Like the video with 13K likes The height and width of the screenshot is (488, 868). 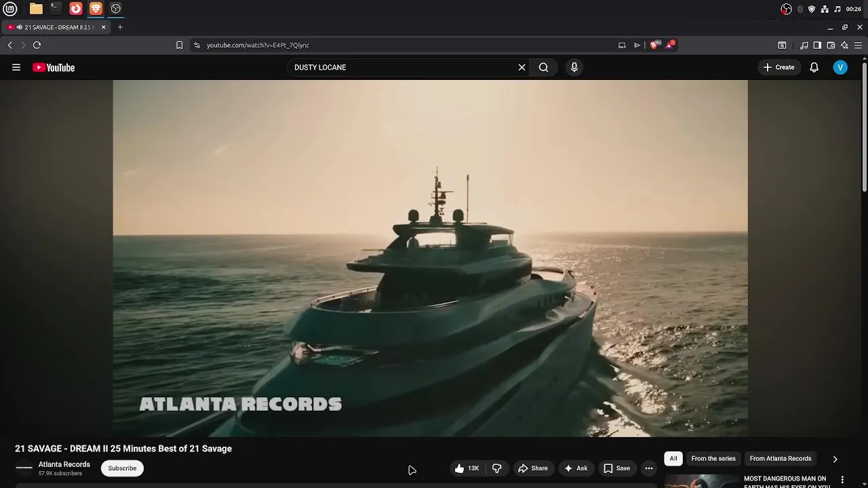[x=467, y=468]
